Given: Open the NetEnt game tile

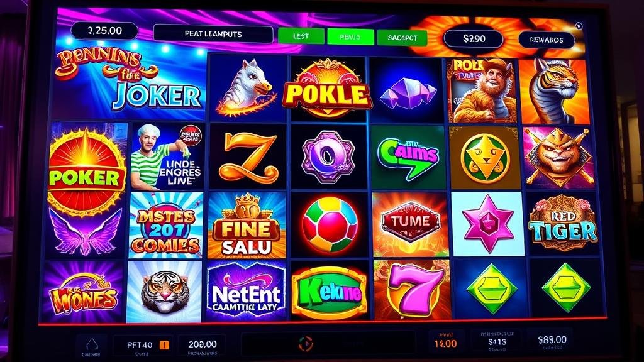Looking at the screenshot, I should [246, 290].
